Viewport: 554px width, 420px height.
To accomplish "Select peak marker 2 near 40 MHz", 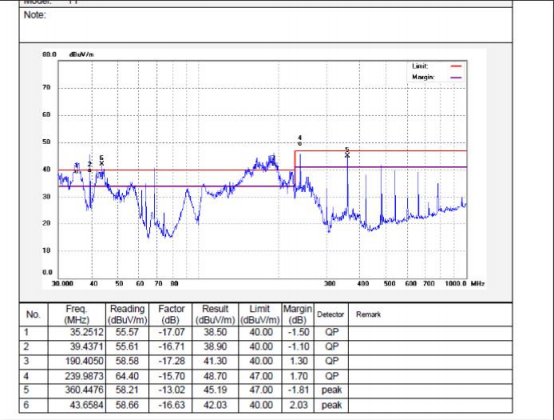I will click(90, 167).
